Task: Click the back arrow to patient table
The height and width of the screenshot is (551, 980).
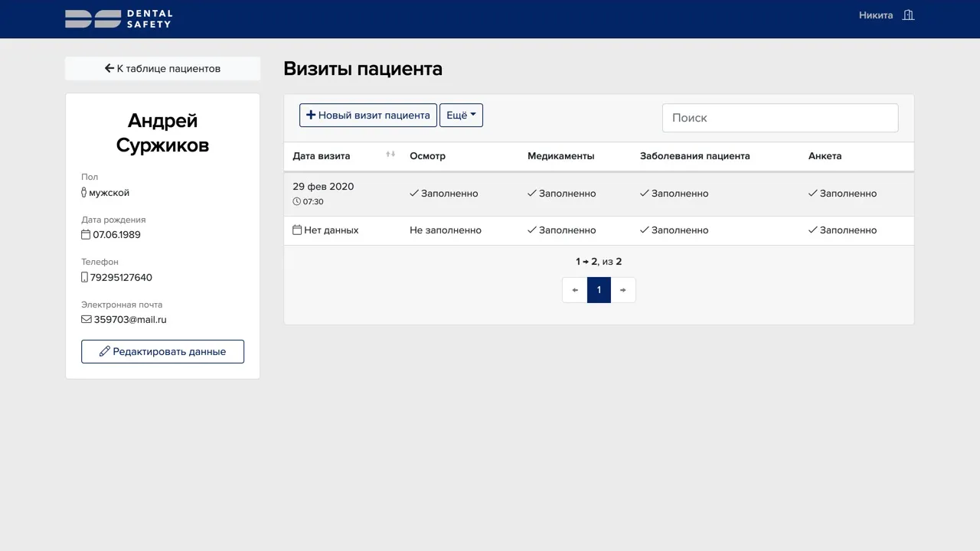Action: click(x=109, y=67)
